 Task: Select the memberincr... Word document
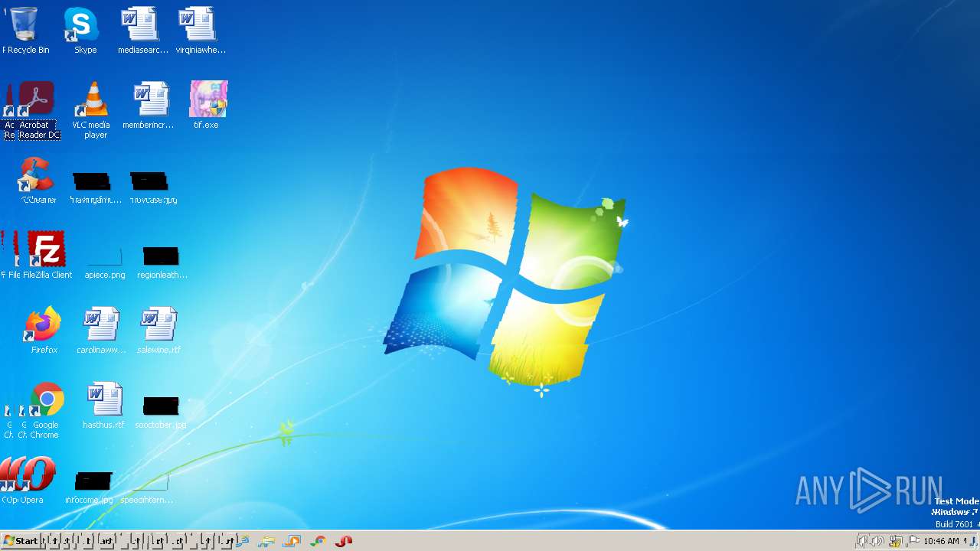pyautogui.click(x=149, y=105)
